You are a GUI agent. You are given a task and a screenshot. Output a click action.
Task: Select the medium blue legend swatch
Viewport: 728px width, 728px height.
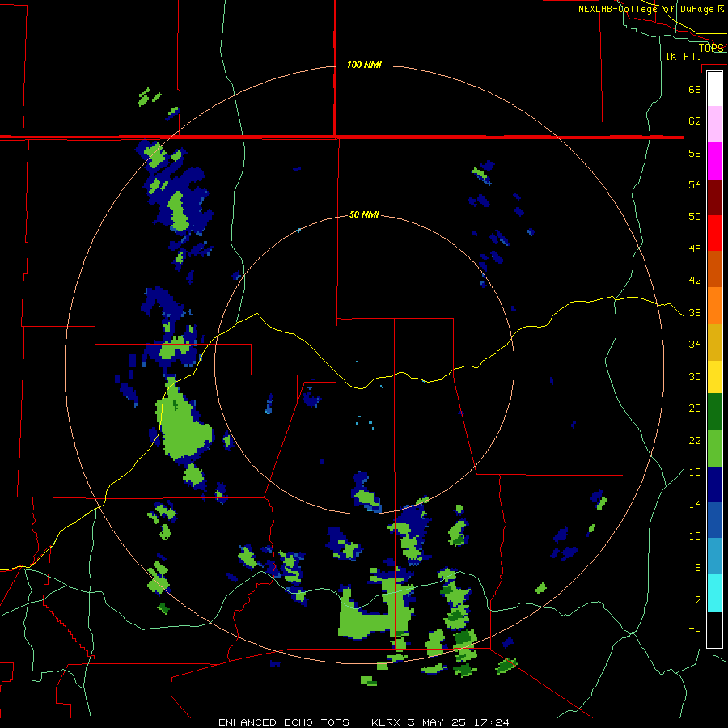(714, 520)
